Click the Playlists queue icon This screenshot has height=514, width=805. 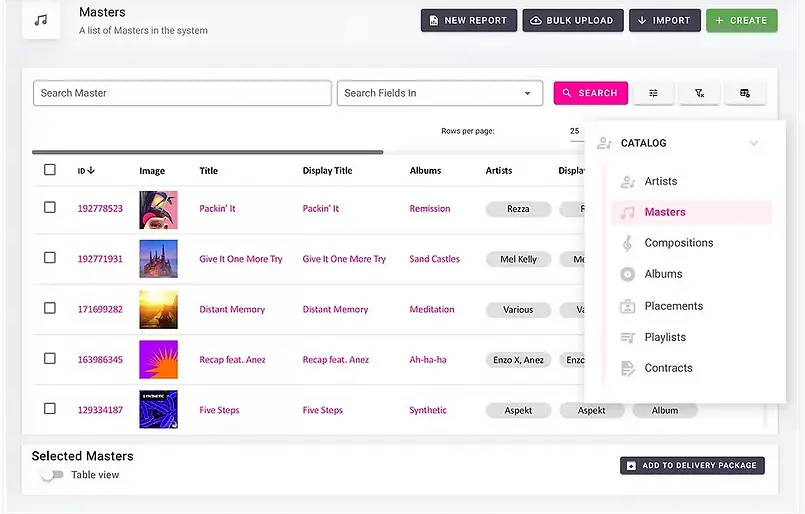(x=627, y=337)
